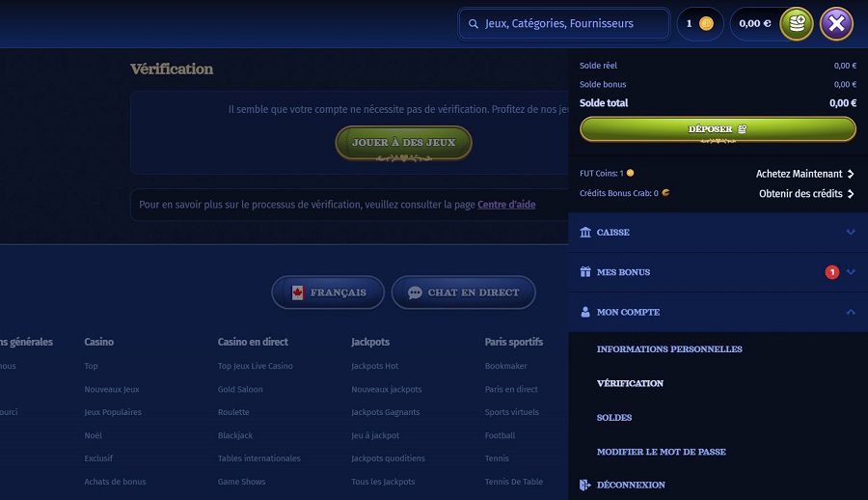Click the green deposit coins icon
This screenshot has height=500, width=868.
pyautogui.click(x=796, y=23)
